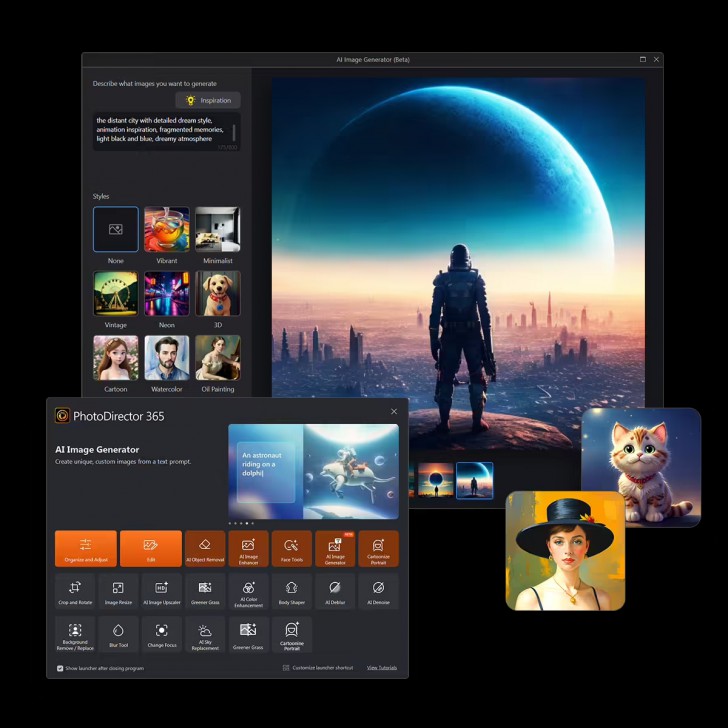Pick the Oil Painting style

tap(218, 358)
